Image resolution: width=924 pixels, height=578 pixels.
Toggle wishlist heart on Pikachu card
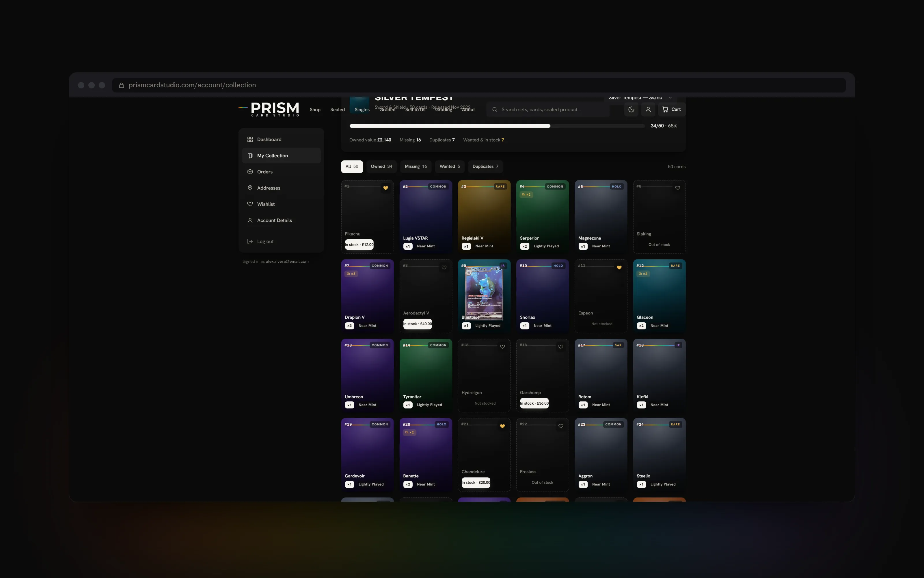pos(386,188)
